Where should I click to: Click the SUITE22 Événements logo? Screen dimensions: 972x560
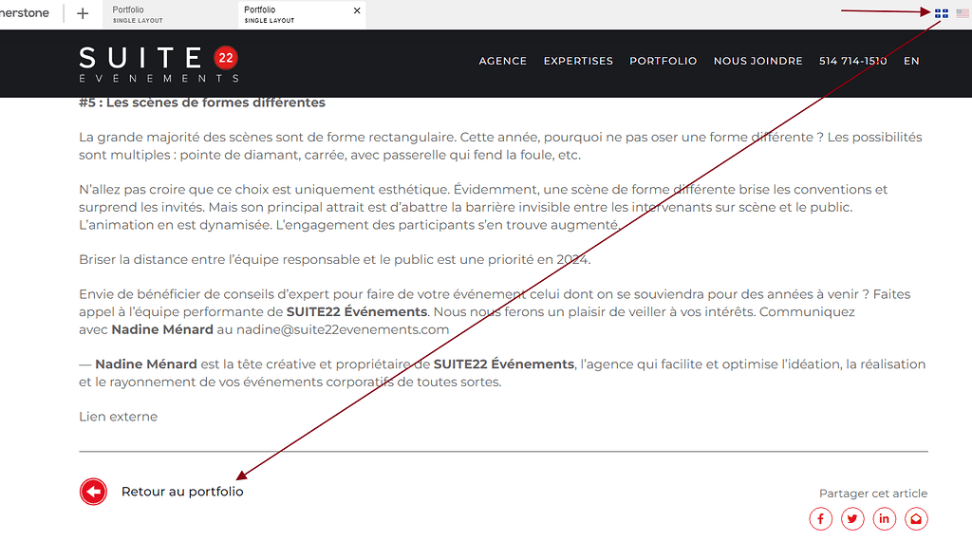(x=158, y=63)
